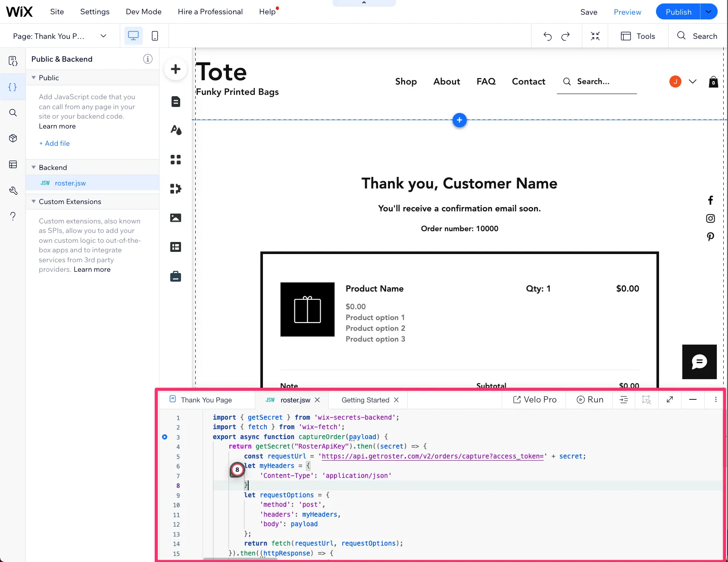Click the Run button
728x562 pixels.
(x=590, y=400)
